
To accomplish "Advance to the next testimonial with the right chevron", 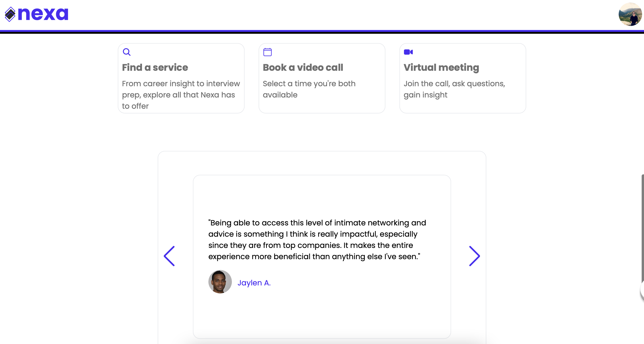I will point(474,256).
